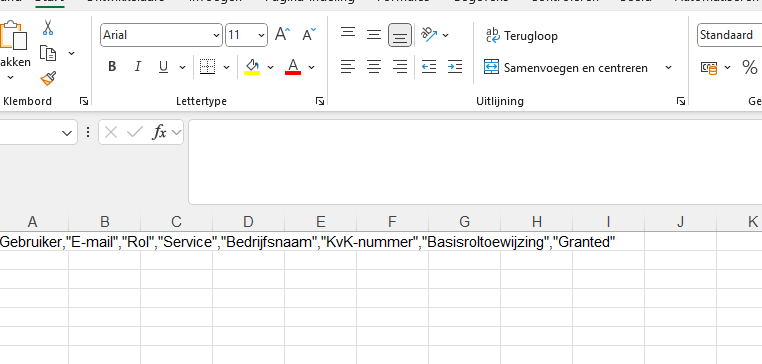This screenshot has width=762, height=364.
Task: Click the Copy icon
Action: coord(48,53)
